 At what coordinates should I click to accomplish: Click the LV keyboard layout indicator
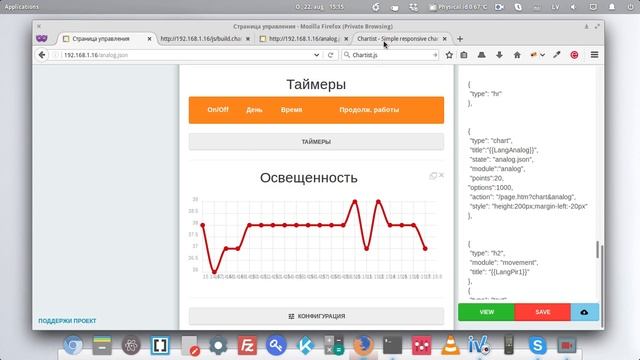556,7
